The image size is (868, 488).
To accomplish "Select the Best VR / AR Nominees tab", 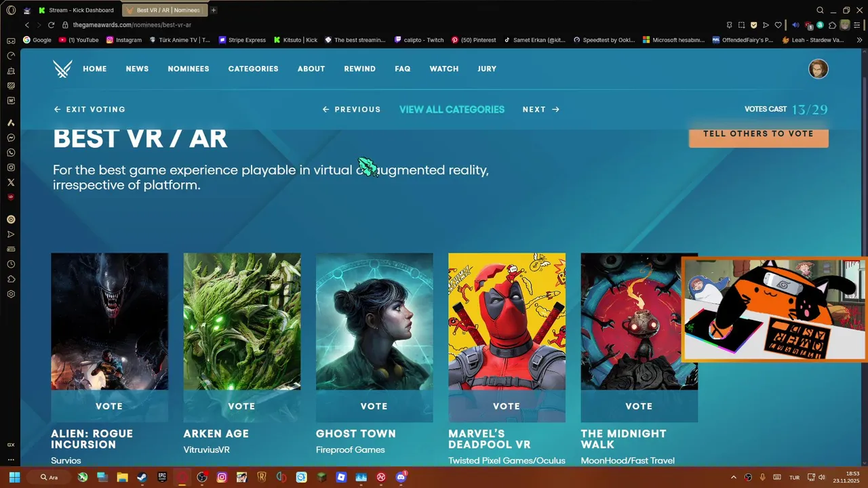I will 163,10.
